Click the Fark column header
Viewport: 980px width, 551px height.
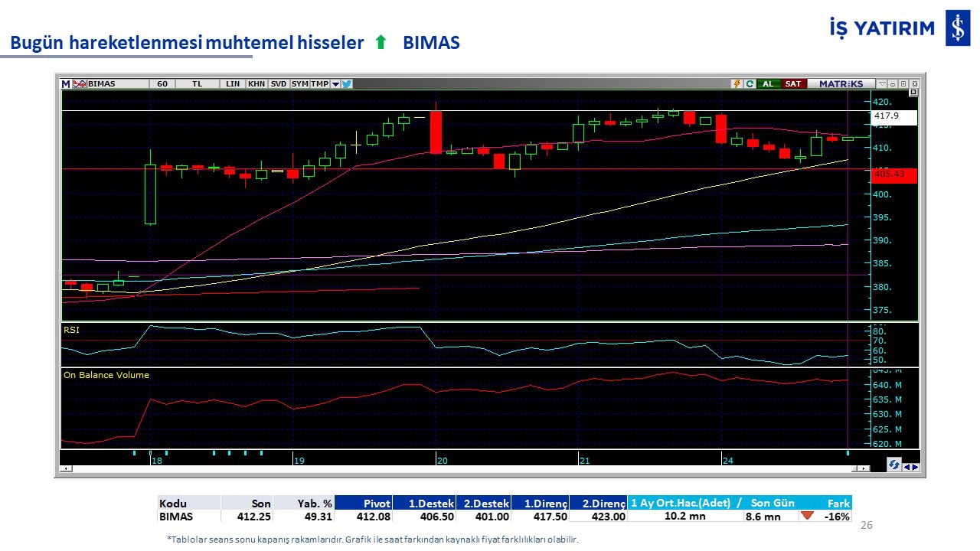[x=839, y=504]
